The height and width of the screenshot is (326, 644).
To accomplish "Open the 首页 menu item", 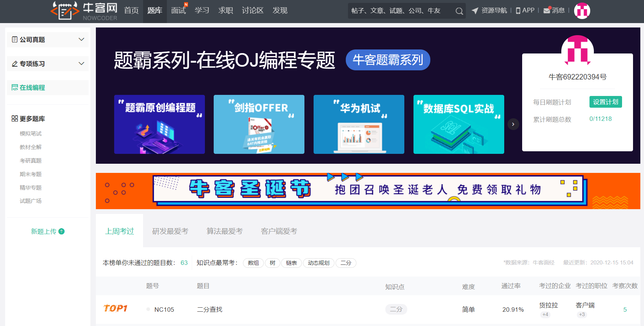I will 131,11.
